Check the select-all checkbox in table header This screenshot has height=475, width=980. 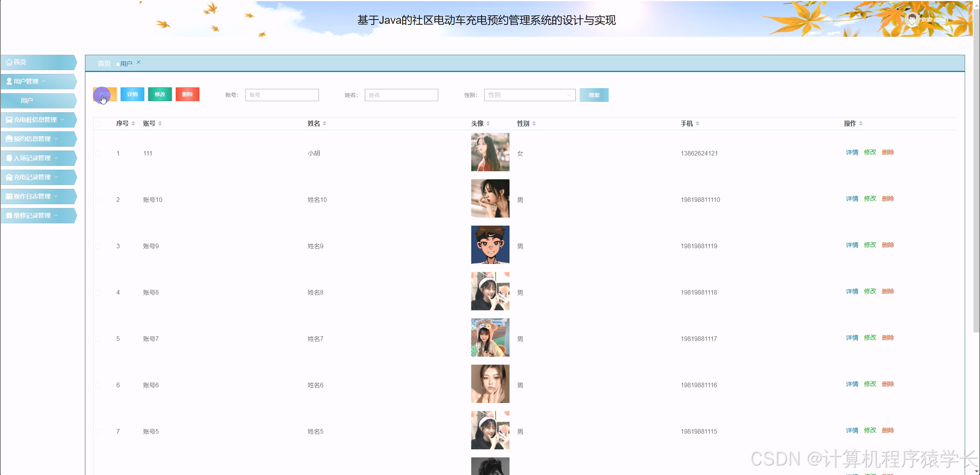click(98, 123)
